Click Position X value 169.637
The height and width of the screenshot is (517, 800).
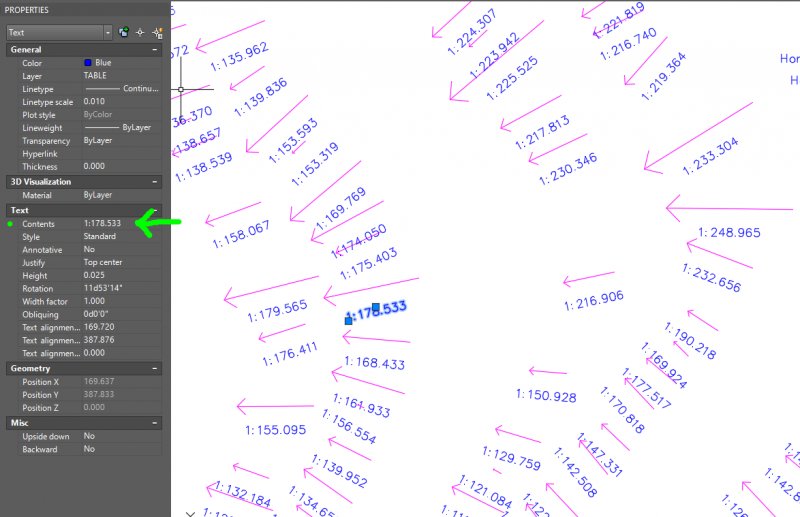tap(99, 382)
